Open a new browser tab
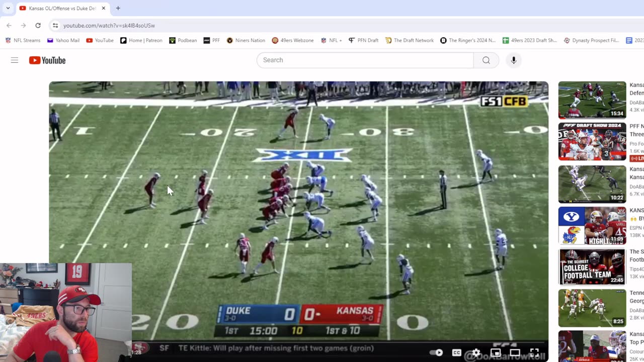Screen dimensions: 644x362 (118, 8)
